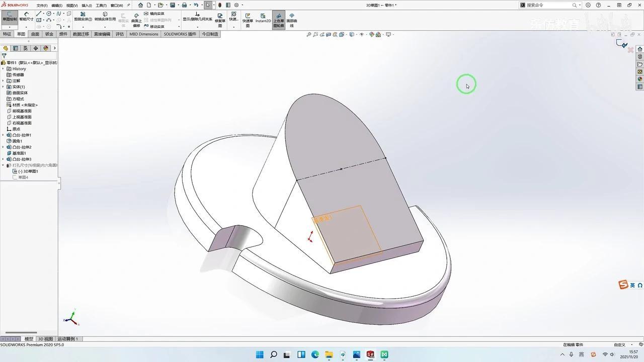Click the SOLIDWORKS icon in the Windows taskbar

[x=370, y=354]
